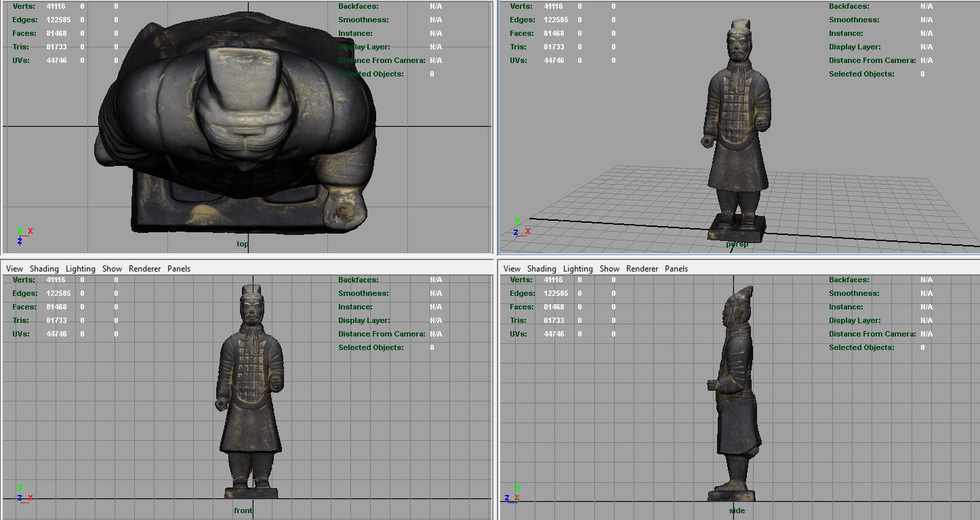Open the Show menu in the front panel
The height and width of the screenshot is (520, 980).
pos(112,269)
